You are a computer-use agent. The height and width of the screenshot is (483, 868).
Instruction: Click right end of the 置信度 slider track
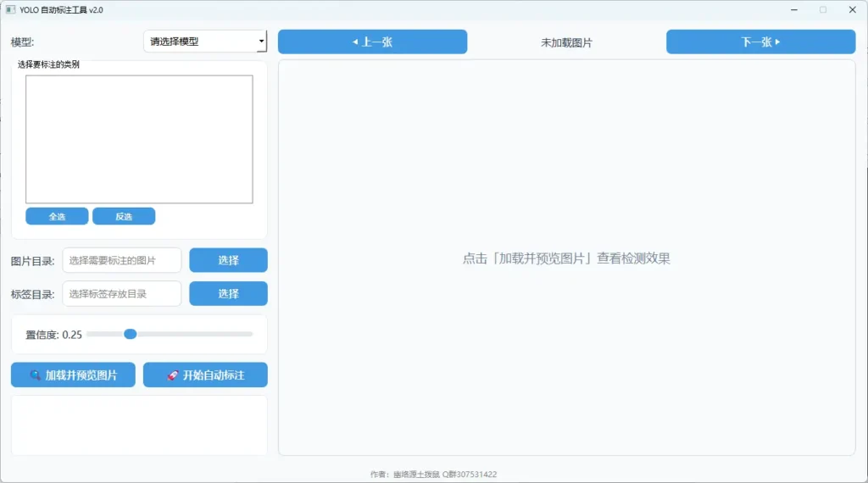[250, 334]
